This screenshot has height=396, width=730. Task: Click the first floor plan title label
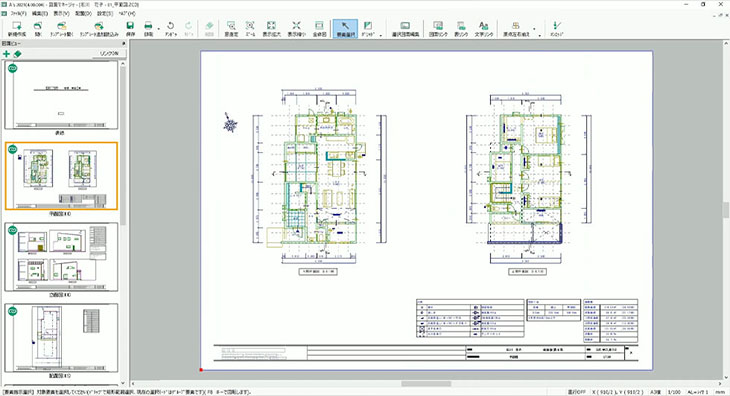point(318,271)
